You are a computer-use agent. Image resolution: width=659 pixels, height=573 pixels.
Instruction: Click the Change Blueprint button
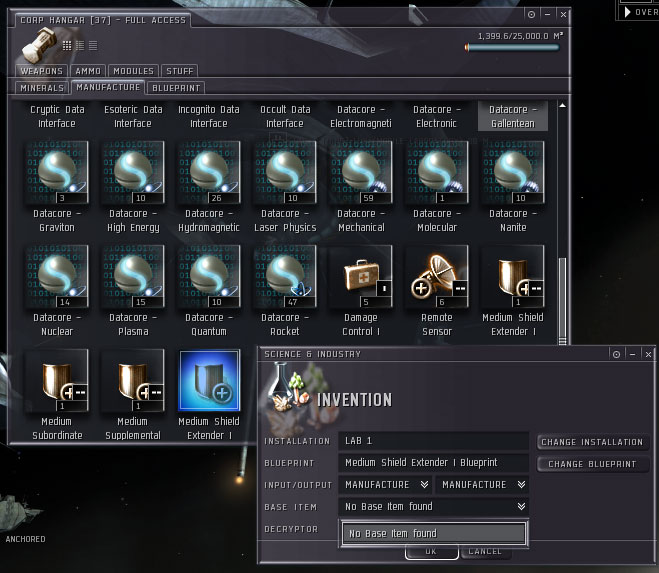tap(592, 464)
